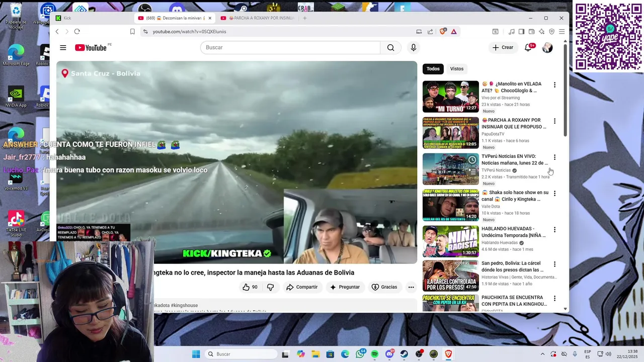Image resolution: width=644 pixels, height=362 pixels.
Task: Play the Manolito en VELADA thumbnail
Action: [x=451, y=97]
